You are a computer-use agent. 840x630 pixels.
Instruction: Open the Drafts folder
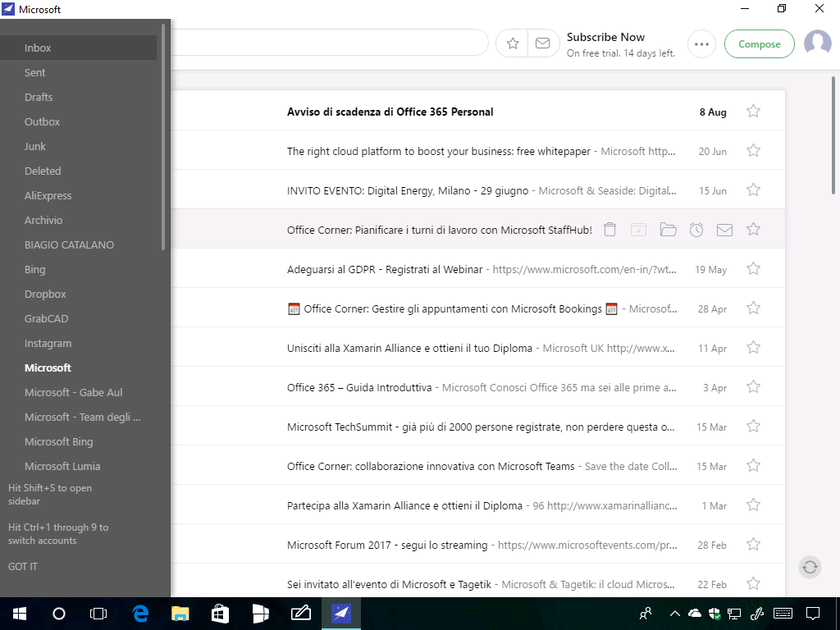(78, 97)
